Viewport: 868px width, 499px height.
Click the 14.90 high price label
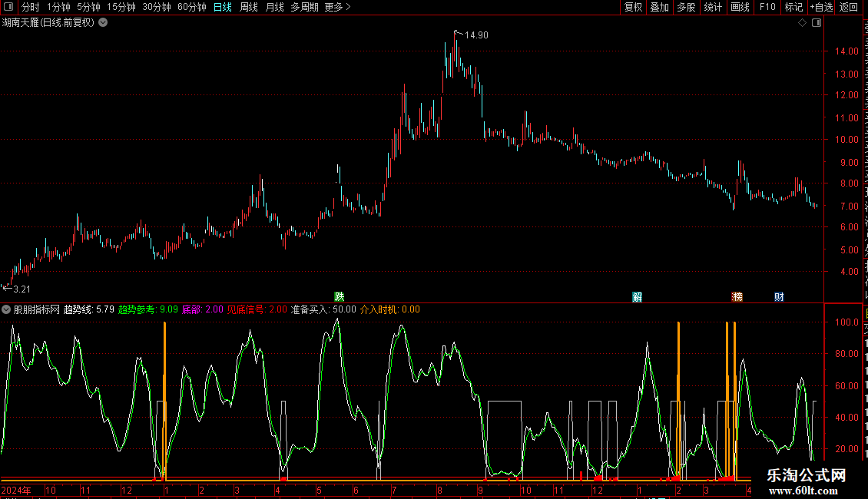[476, 35]
